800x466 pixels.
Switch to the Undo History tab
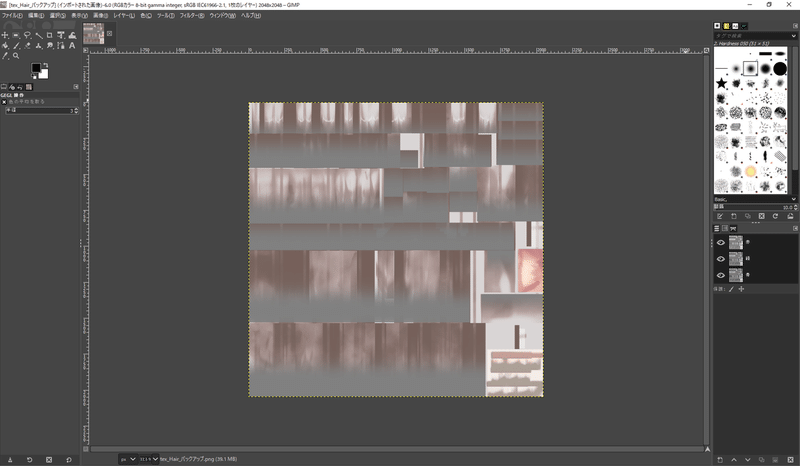[20, 87]
